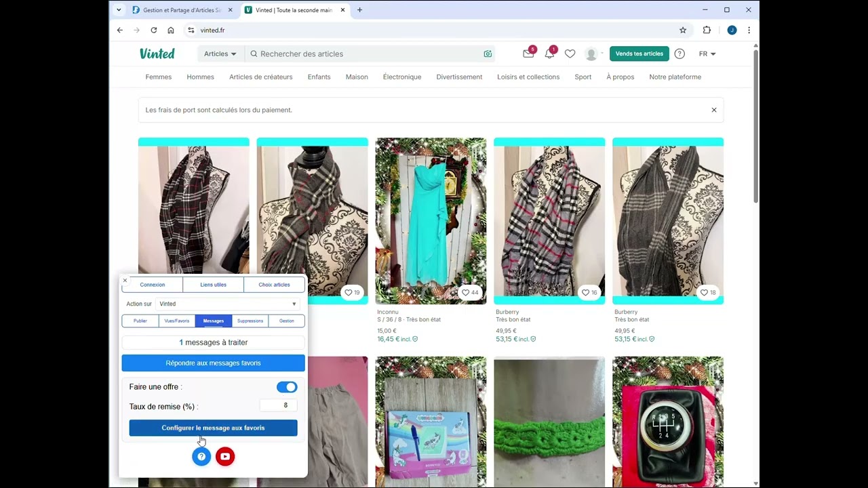Click the Vinted logo
This screenshot has width=868, height=488.
pos(157,54)
